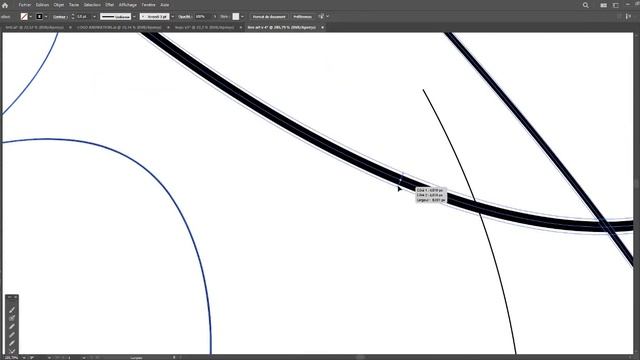The width and height of the screenshot is (640, 360).
Task: Open the Aide menu
Action: (x=165, y=5)
